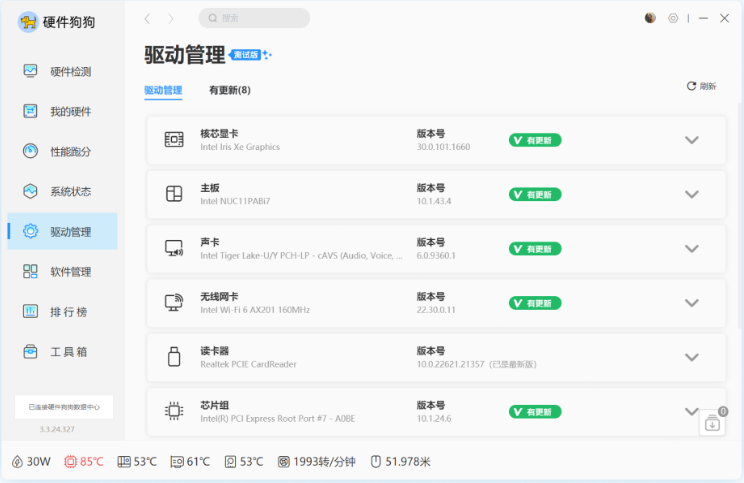Expand the 主板 row chevron
744x483 pixels.
[x=692, y=194]
